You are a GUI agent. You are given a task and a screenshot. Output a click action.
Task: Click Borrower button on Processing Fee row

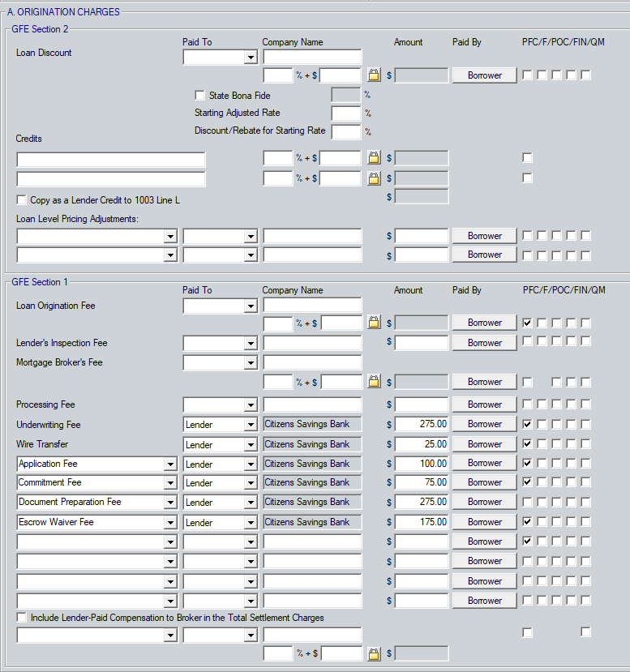pyautogui.click(x=484, y=404)
